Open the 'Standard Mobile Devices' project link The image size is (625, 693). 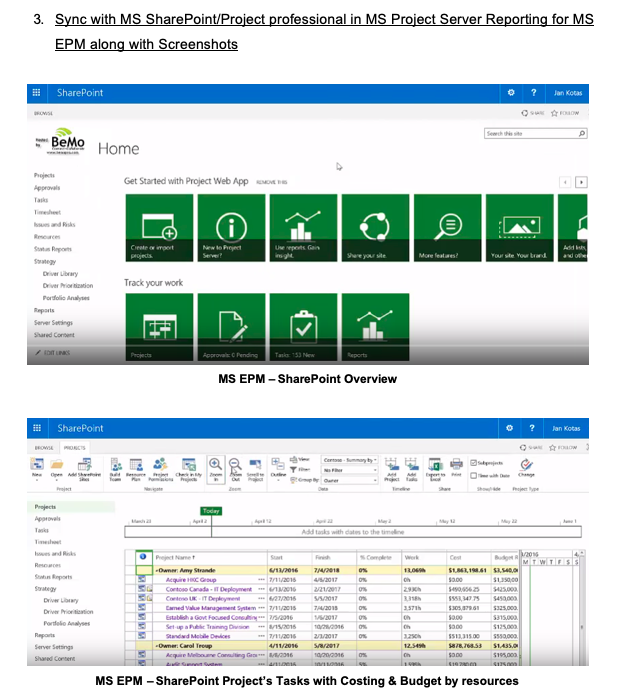(198, 636)
